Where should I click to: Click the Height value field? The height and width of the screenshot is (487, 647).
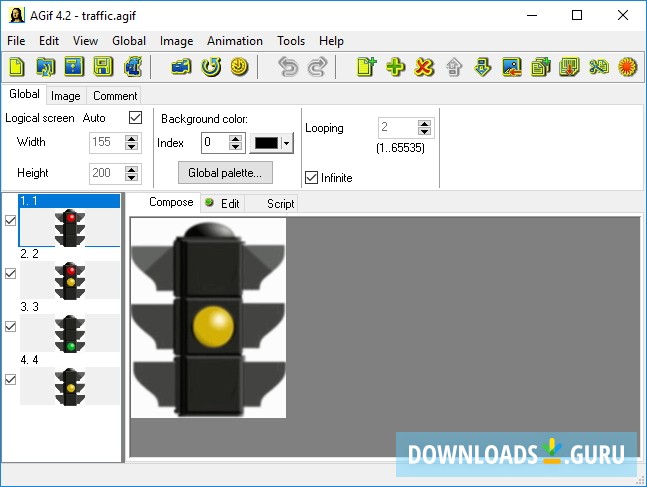click(x=107, y=173)
